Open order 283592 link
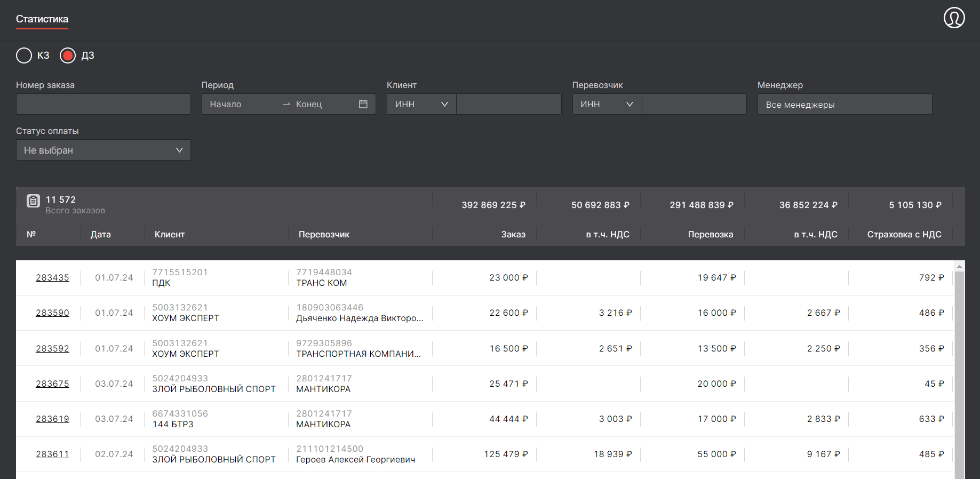 coord(52,348)
